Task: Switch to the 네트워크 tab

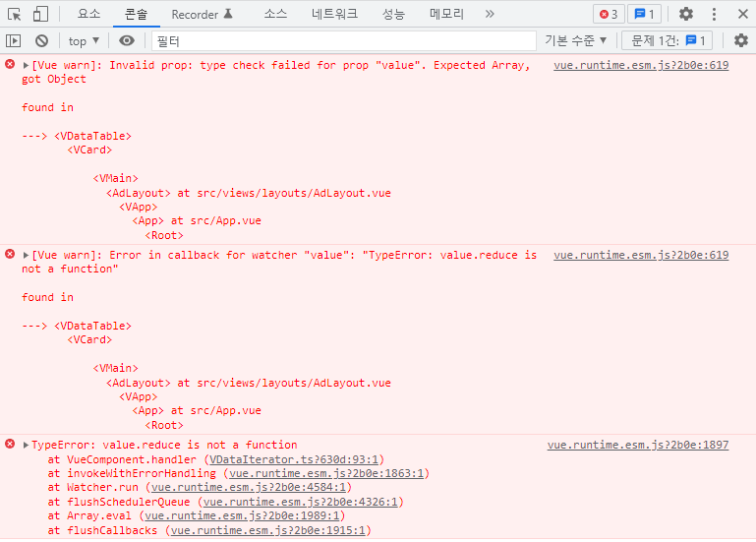Action: tap(334, 14)
